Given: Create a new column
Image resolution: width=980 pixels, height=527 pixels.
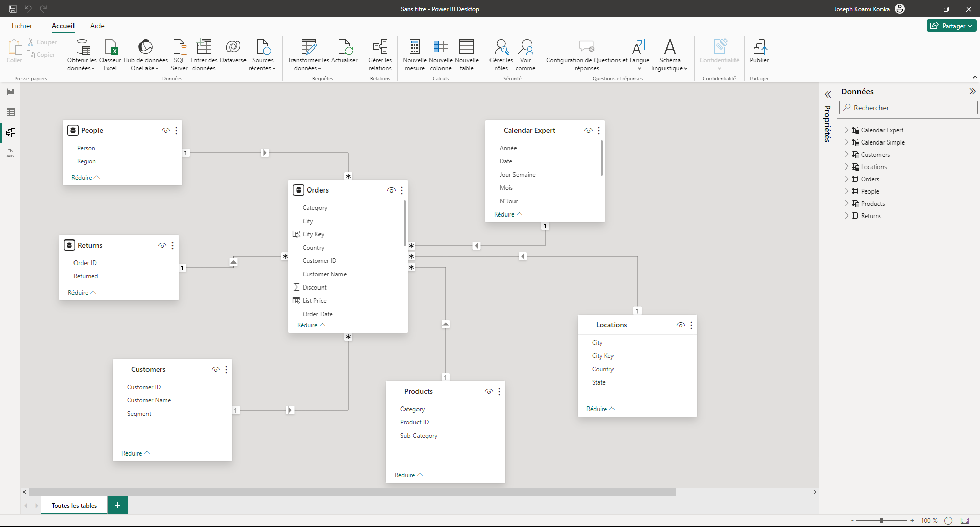Looking at the screenshot, I should [x=440, y=55].
